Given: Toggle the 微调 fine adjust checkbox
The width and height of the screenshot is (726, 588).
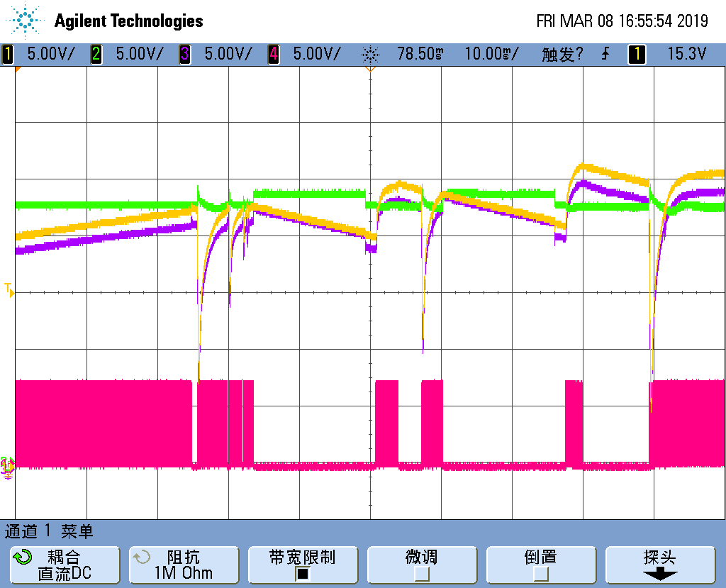Looking at the screenshot, I should point(422,574).
